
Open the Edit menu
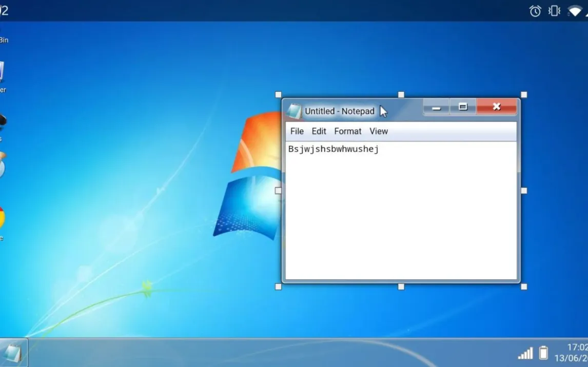click(x=319, y=131)
